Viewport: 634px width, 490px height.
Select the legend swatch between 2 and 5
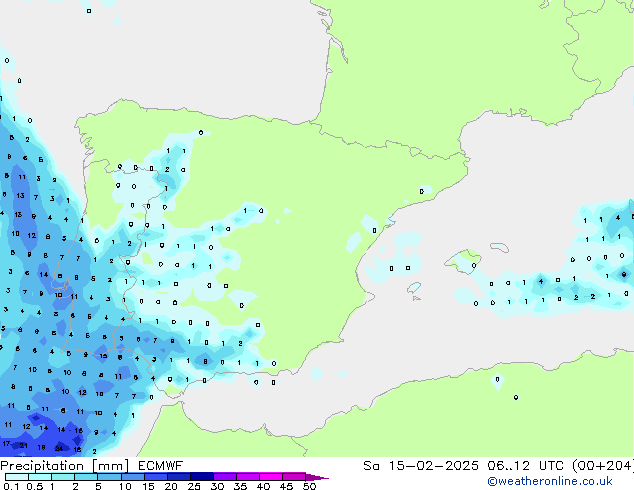[86, 477]
